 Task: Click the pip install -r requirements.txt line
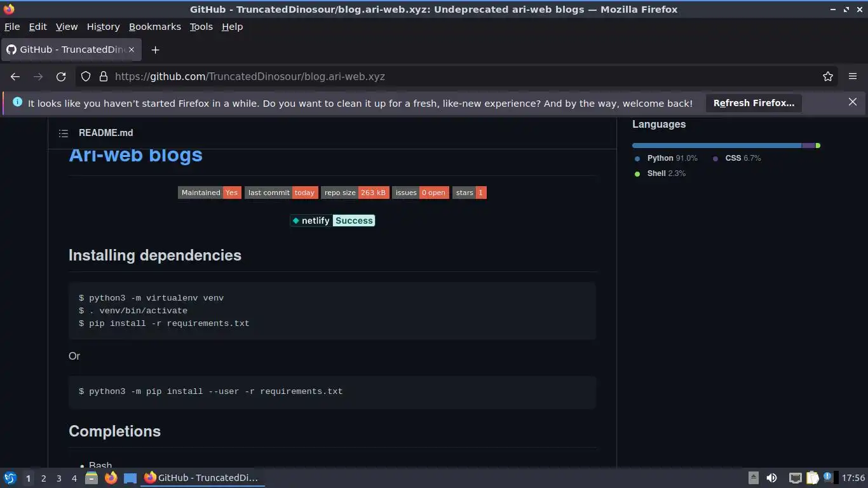164,323
